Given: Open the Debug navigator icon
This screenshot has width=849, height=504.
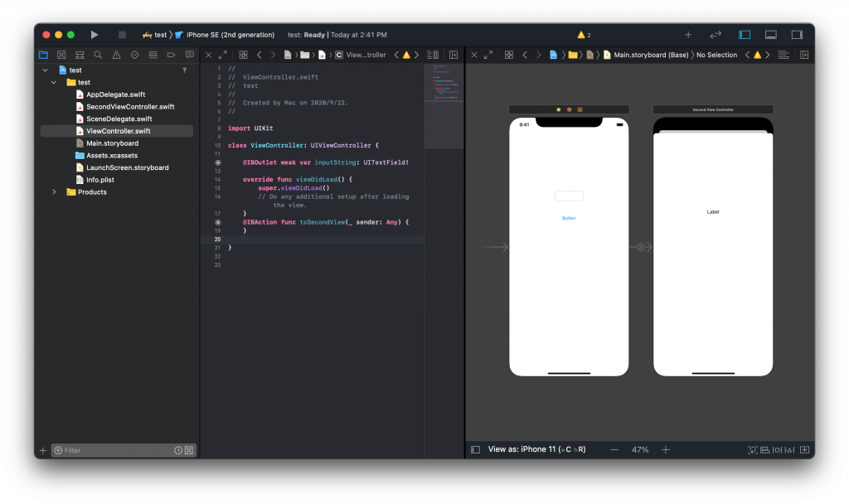Looking at the screenshot, I should [153, 55].
